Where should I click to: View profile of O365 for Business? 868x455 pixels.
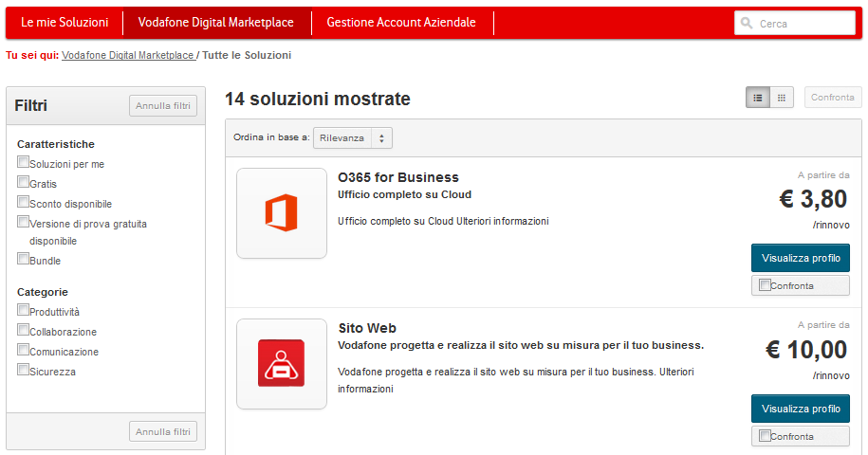point(801,258)
